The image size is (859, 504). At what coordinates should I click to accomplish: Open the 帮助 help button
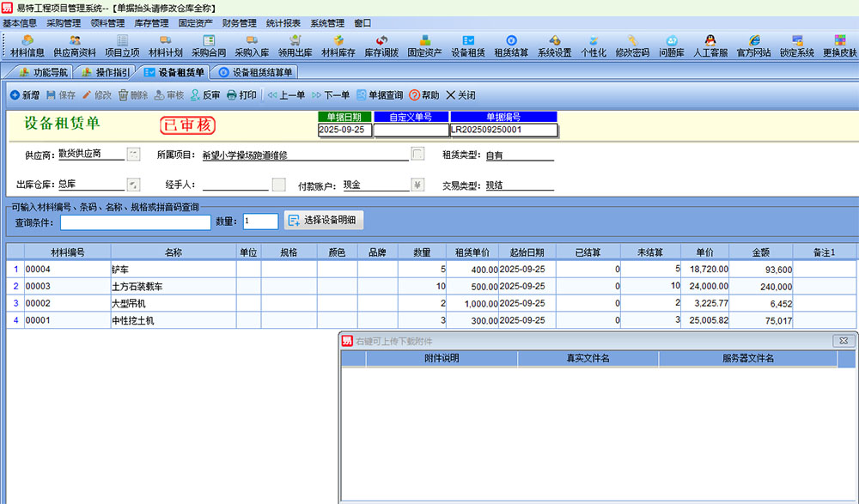[423, 95]
